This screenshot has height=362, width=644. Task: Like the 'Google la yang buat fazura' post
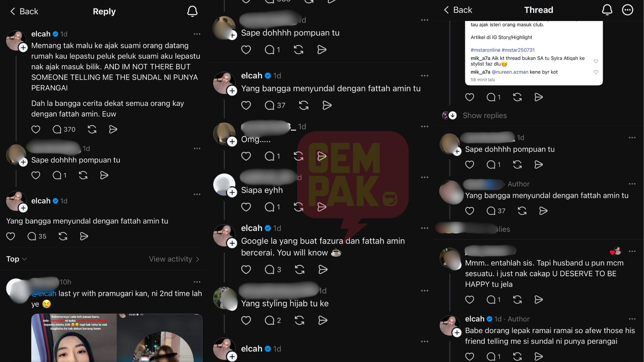click(246, 269)
